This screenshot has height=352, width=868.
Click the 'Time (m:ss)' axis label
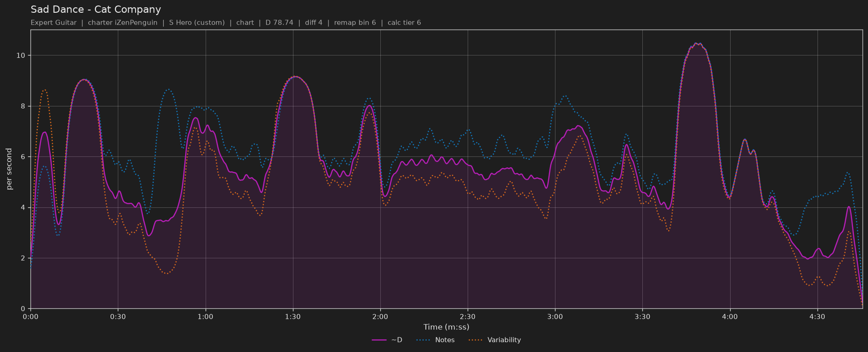pyautogui.click(x=446, y=327)
